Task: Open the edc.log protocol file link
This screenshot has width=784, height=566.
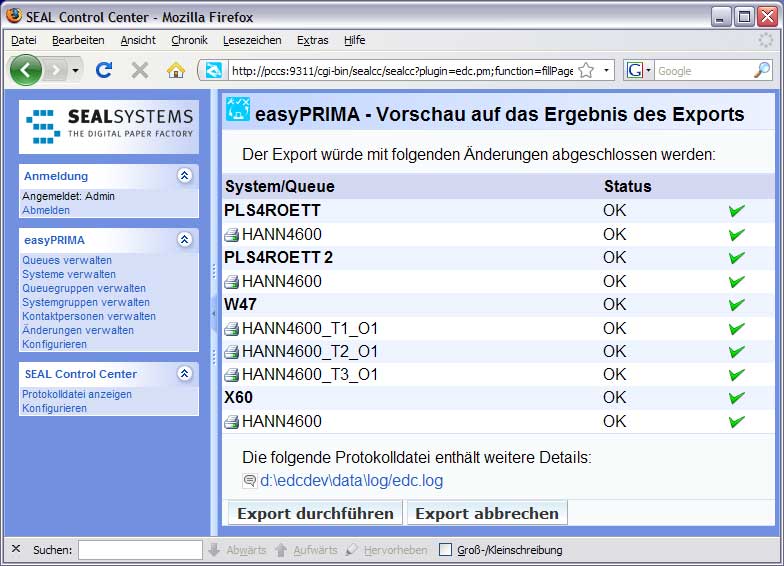Action: 351,481
